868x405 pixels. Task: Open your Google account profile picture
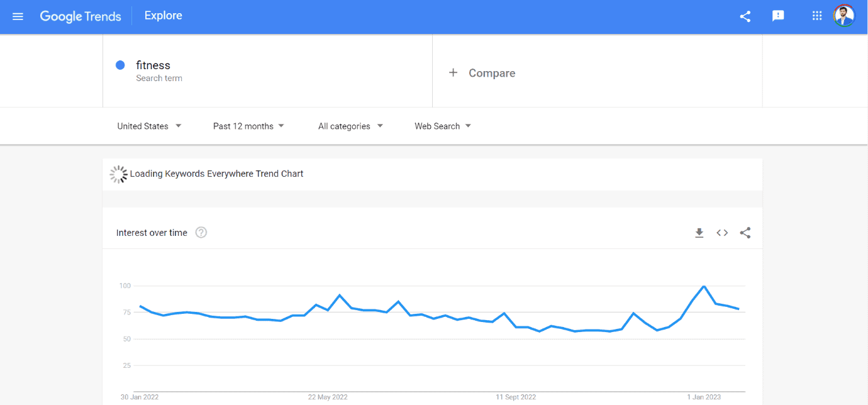coord(844,16)
